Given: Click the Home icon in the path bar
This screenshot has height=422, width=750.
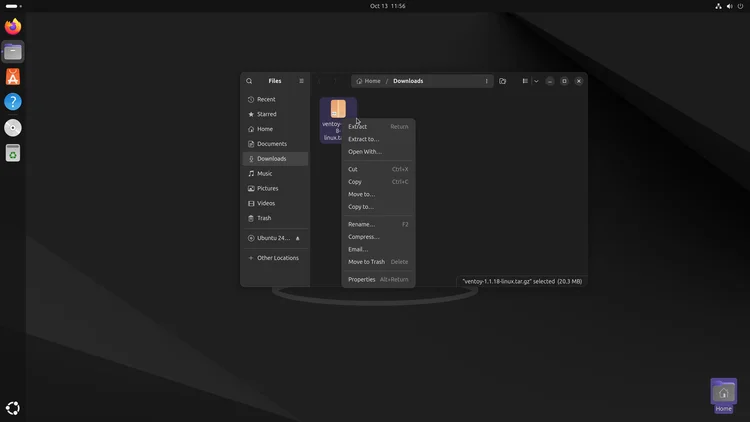Looking at the screenshot, I should pos(359,81).
